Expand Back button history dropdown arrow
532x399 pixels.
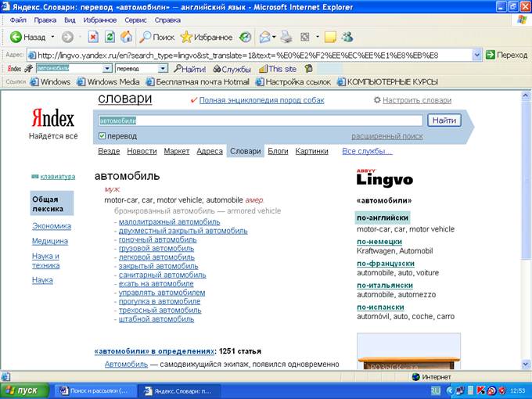[x=52, y=37]
